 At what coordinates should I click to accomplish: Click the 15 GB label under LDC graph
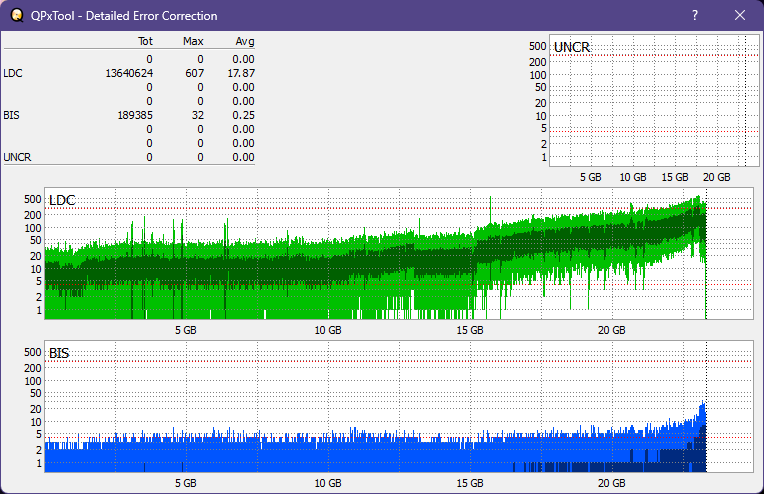click(x=470, y=330)
